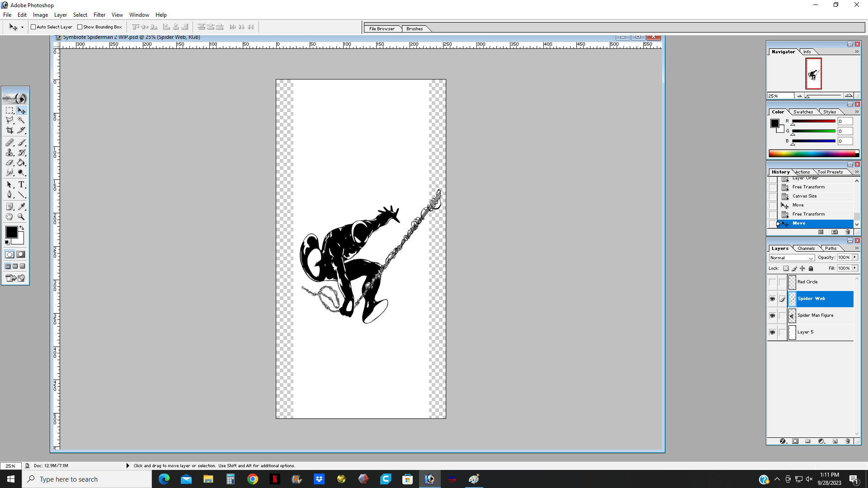
Task: Enable Auto Select Layer checkbox
Action: click(33, 27)
